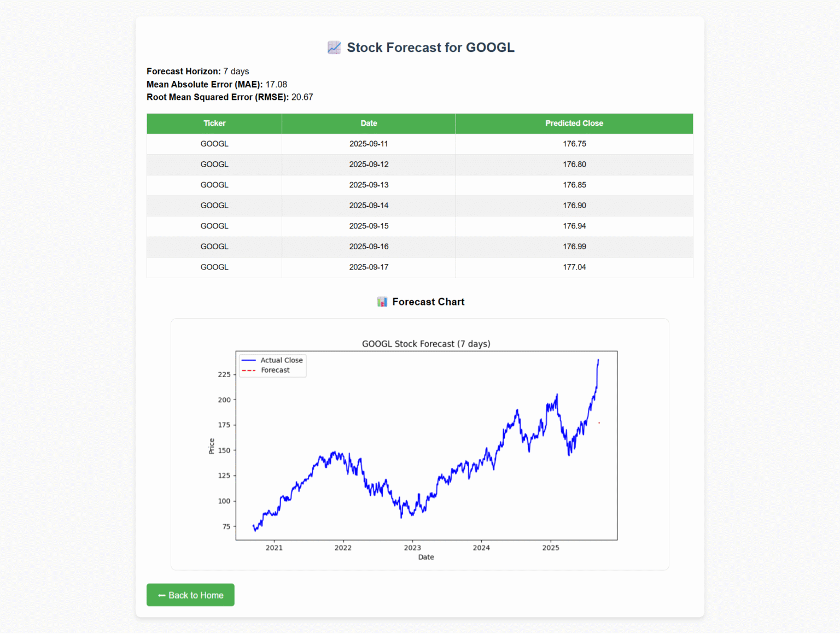Sort the table by the Ticker column
This screenshot has height=634, width=840.
tap(214, 124)
